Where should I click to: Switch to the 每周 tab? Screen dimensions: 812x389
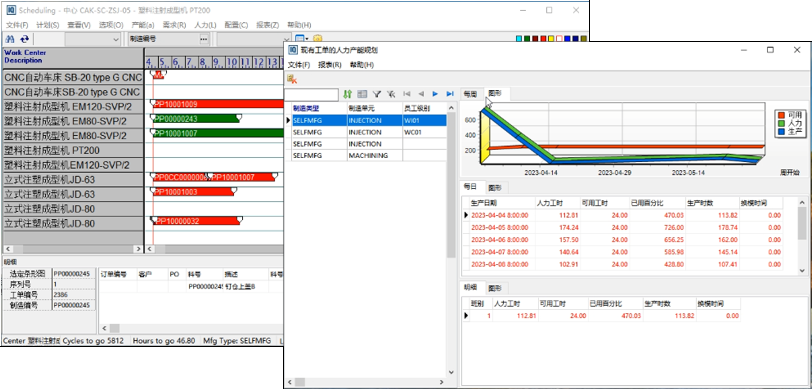(x=470, y=94)
